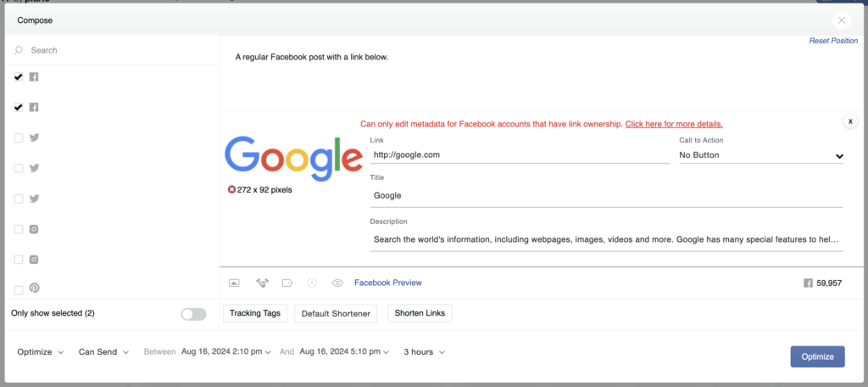The image size is (868, 387).
Task: Open the Facebook Preview link
Action: click(388, 283)
